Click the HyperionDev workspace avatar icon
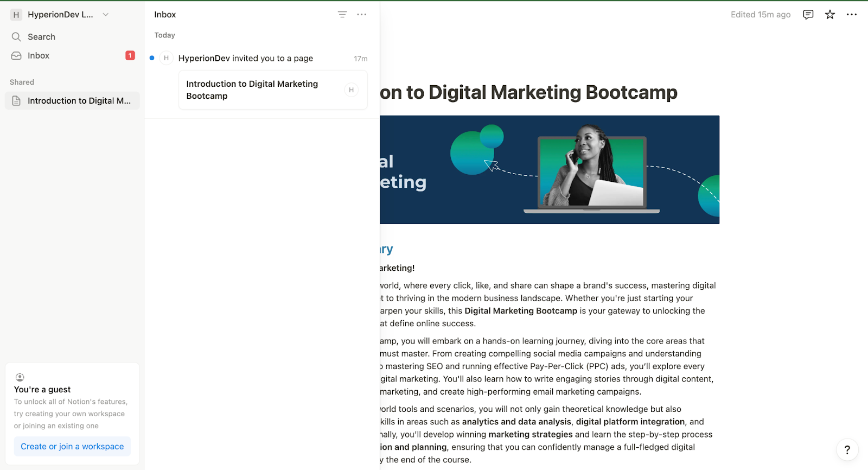 16,15
